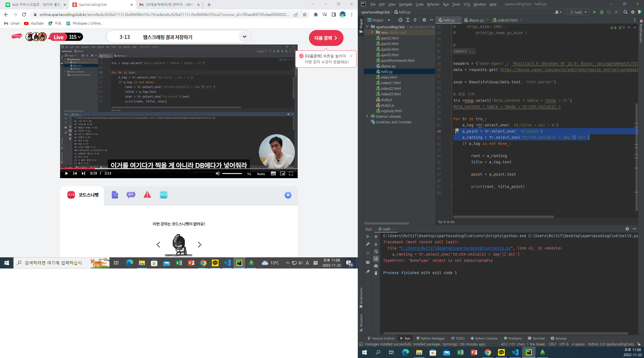Viewport: 644px width, 358px height.
Task: Click the layout icon above the pin in Run panel
Action: click(x=368, y=262)
